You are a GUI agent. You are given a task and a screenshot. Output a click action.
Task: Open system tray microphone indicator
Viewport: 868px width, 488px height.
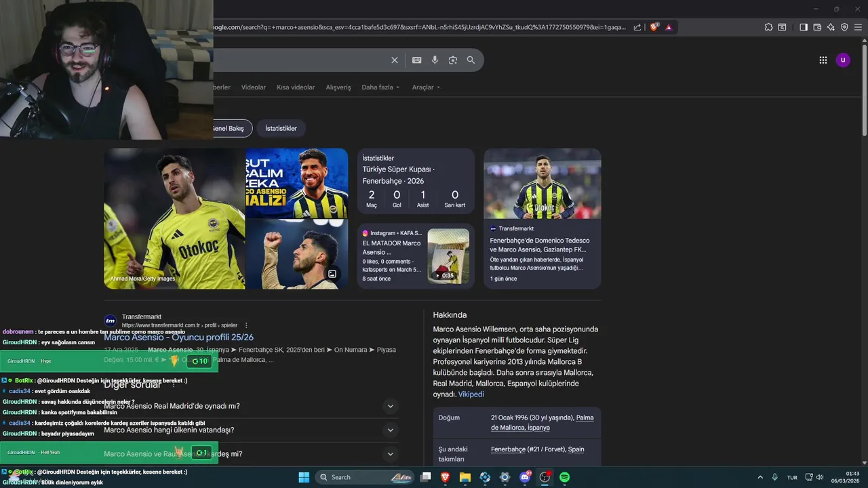775,477
